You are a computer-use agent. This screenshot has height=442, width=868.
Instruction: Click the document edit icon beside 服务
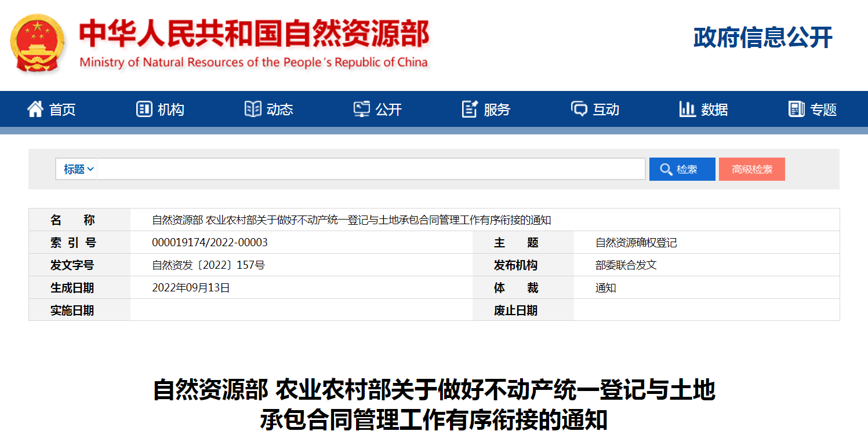click(x=470, y=109)
